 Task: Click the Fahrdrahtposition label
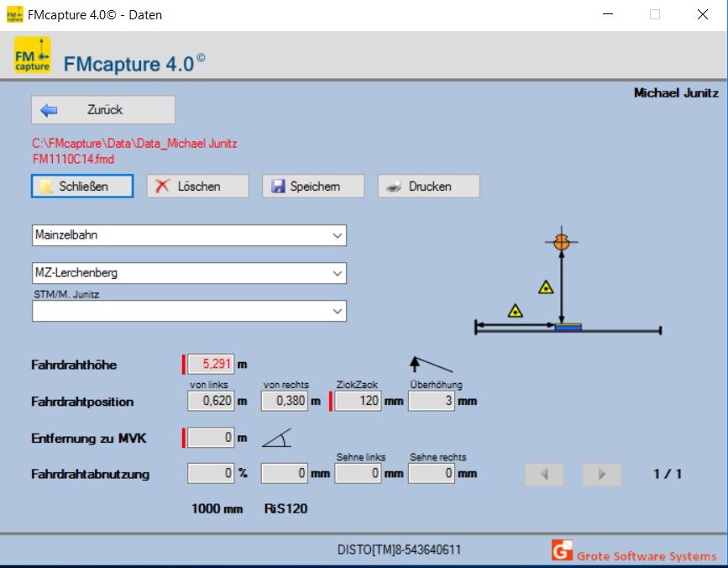coord(82,402)
